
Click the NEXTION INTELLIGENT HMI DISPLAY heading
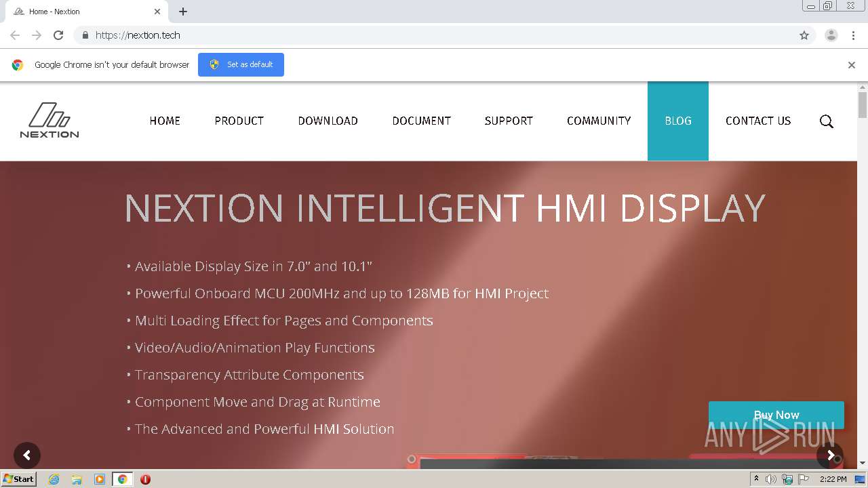[x=445, y=207]
